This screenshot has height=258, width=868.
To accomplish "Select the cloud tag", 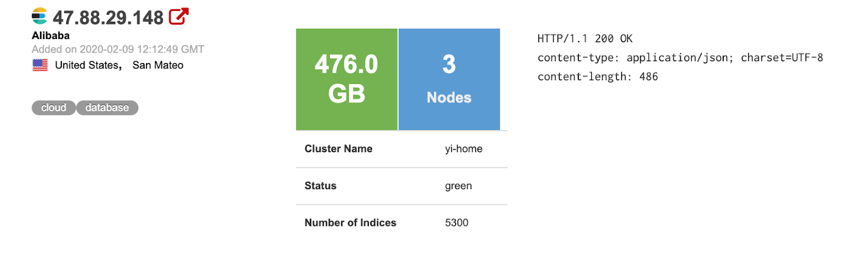I will point(54,108).
